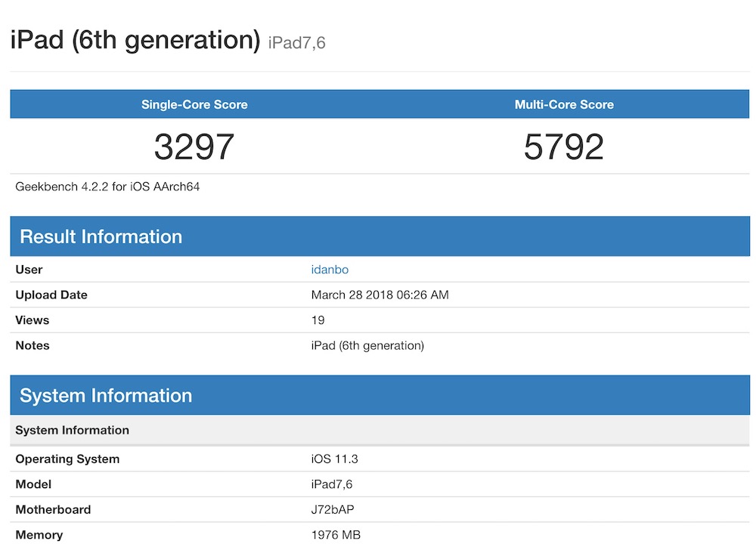This screenshot has height=553, width=756.
Task: Click the Geekbench 4.2.2 for iOS AArch64 text
Action: [107, 187]
